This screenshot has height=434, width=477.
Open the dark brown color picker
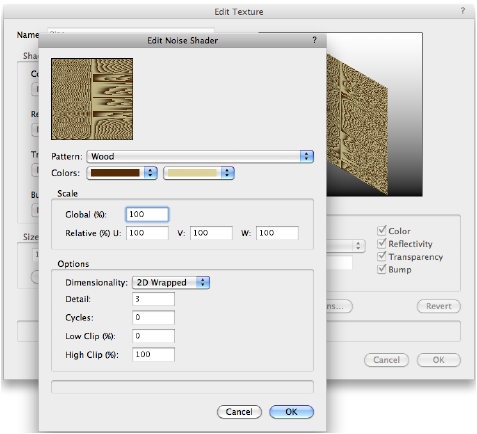122,173
